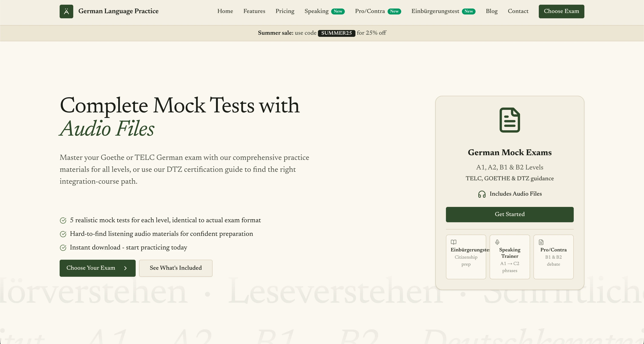Click the arrow in Choose Your Exam button
Screen dimensions: 644x344
pyautogui.click(x=125, y=268)
